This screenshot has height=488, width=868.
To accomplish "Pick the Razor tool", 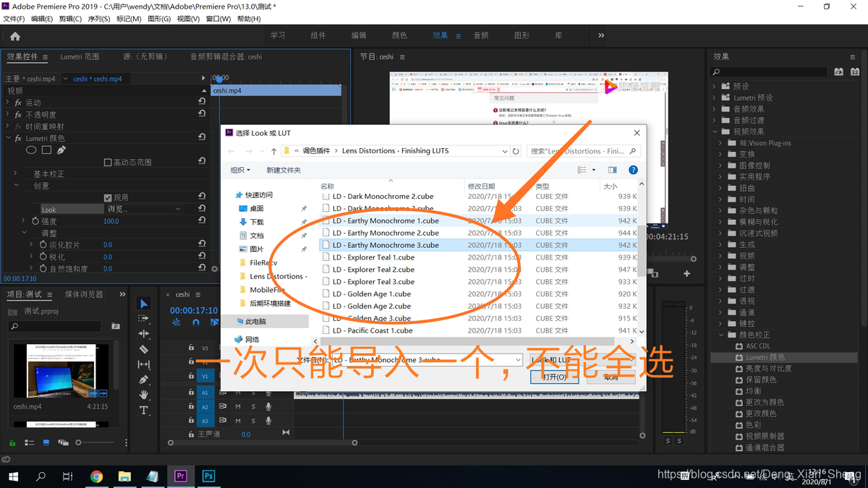I will click(143, 349).
